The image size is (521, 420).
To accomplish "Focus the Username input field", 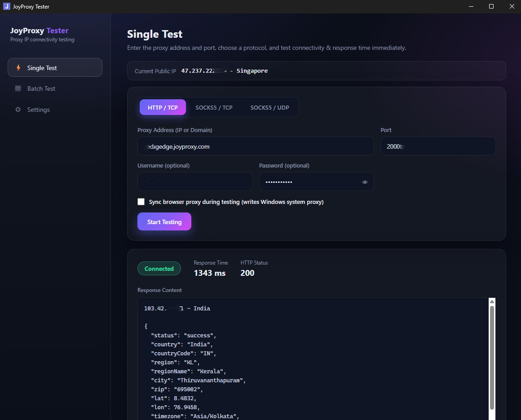I will (x=195, y=181).
